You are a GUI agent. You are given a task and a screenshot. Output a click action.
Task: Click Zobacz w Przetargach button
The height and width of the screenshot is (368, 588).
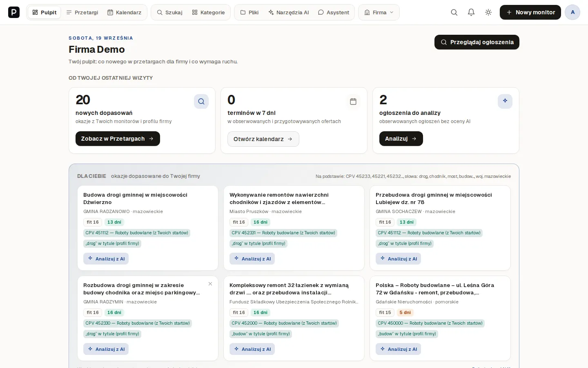click(x=118, y=139)
